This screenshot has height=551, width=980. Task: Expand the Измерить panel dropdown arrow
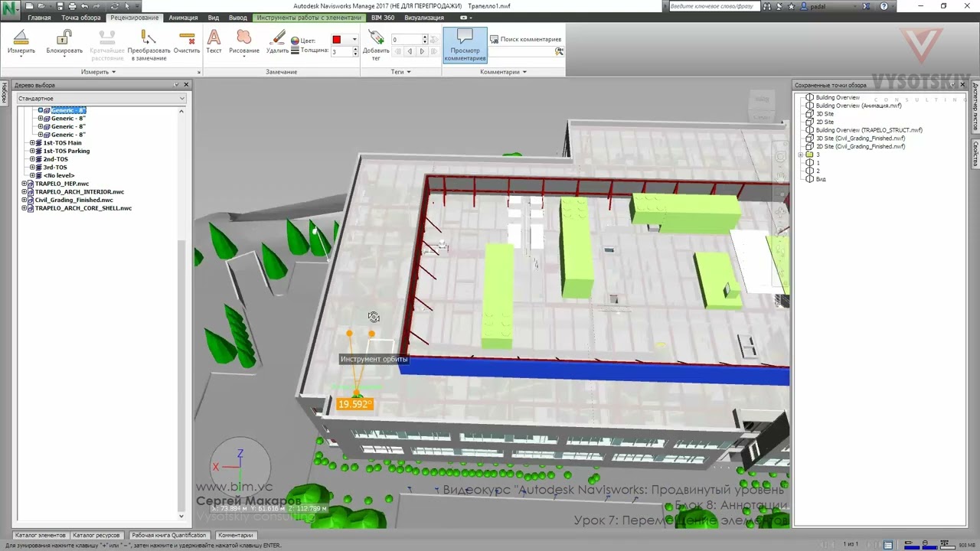113,72
